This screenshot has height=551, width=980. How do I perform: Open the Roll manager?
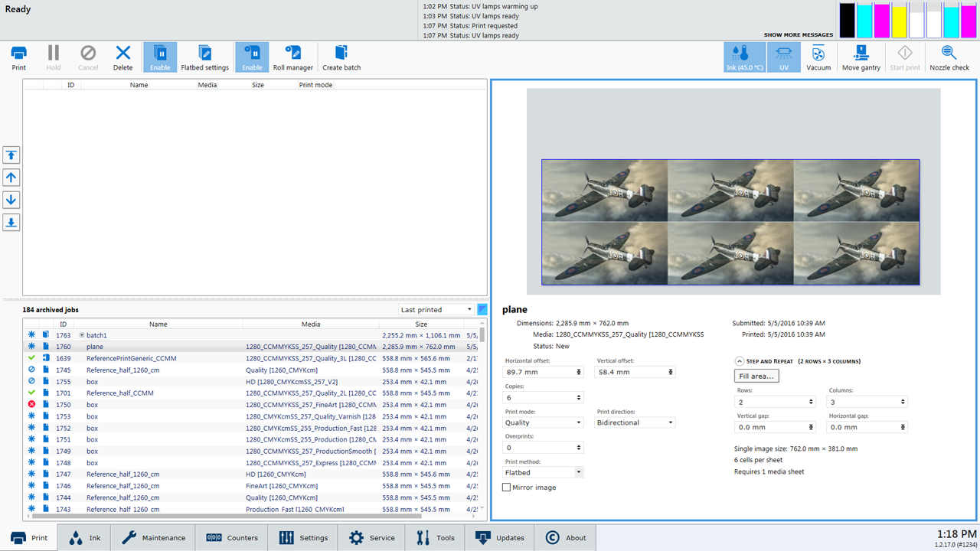[293, 57]
